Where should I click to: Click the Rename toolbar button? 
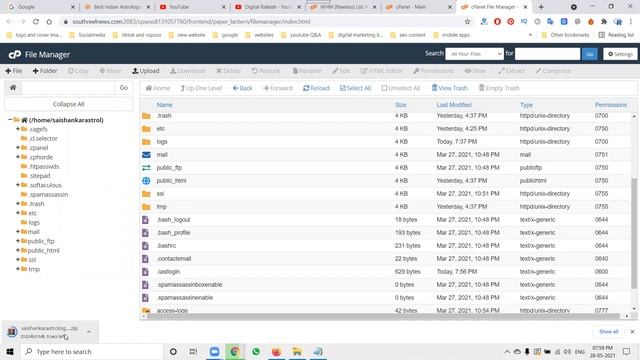[307, 71]
